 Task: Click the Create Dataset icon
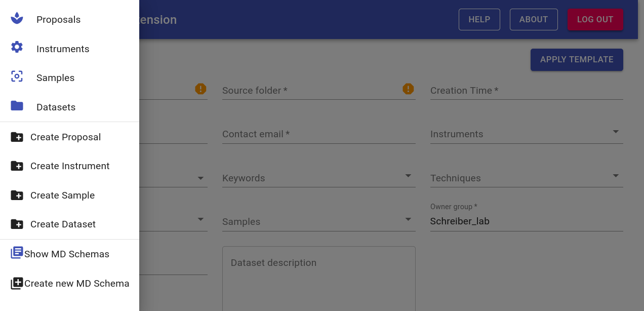(x=17, y=224)
